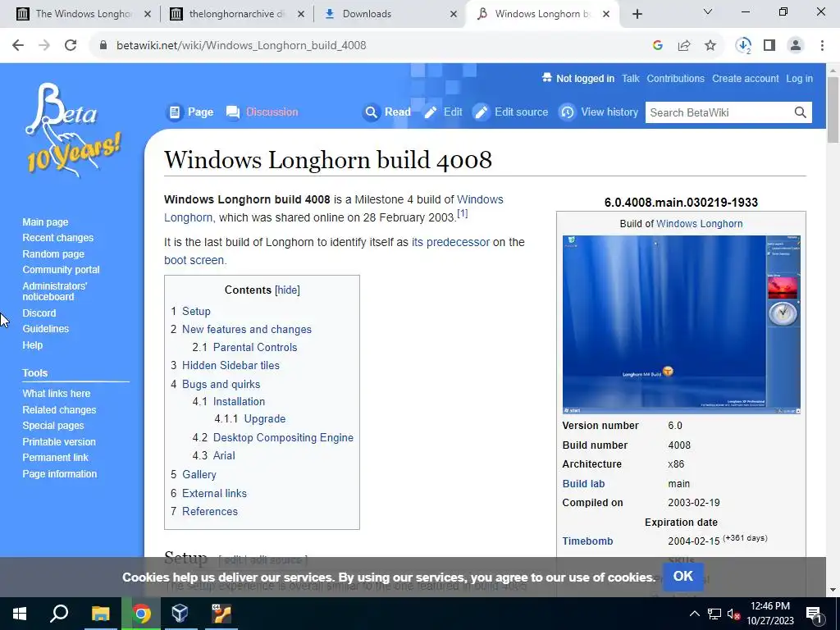Image resolution: width=840 pixels, height=630 pixels.
Task: Click the site lock icon in the address bar
Action: [x=103, y=46]
